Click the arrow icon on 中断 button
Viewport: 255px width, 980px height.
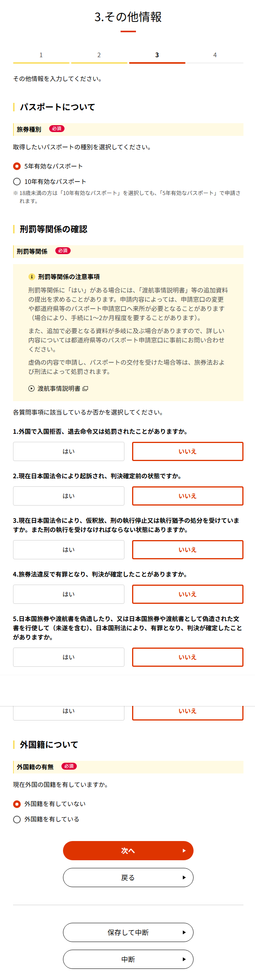click(x=184, y=959)
